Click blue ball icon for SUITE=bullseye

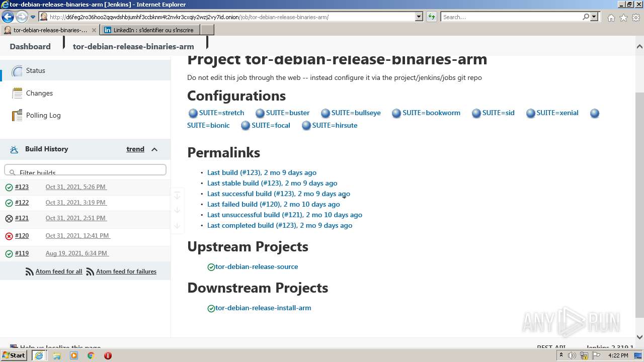coord(326,113)
